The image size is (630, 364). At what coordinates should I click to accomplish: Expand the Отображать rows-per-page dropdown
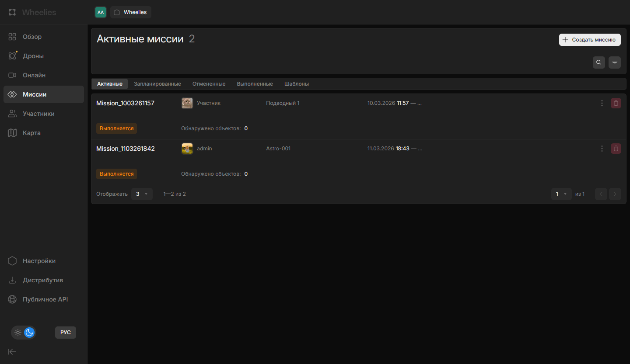point(142,194)
